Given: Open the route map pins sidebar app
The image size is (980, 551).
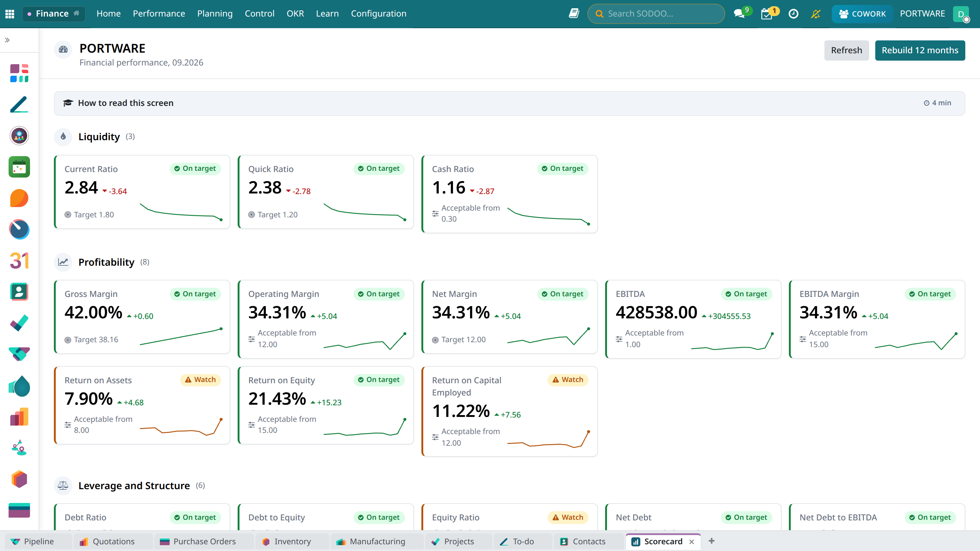Looking at the screenshot, I should [x=19, y=448].
